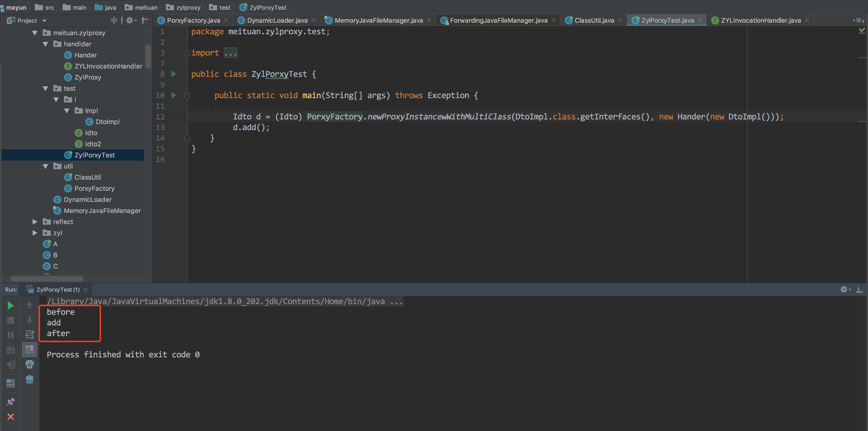
Task: Open the Project view dropdown
Action: [44, 21]
